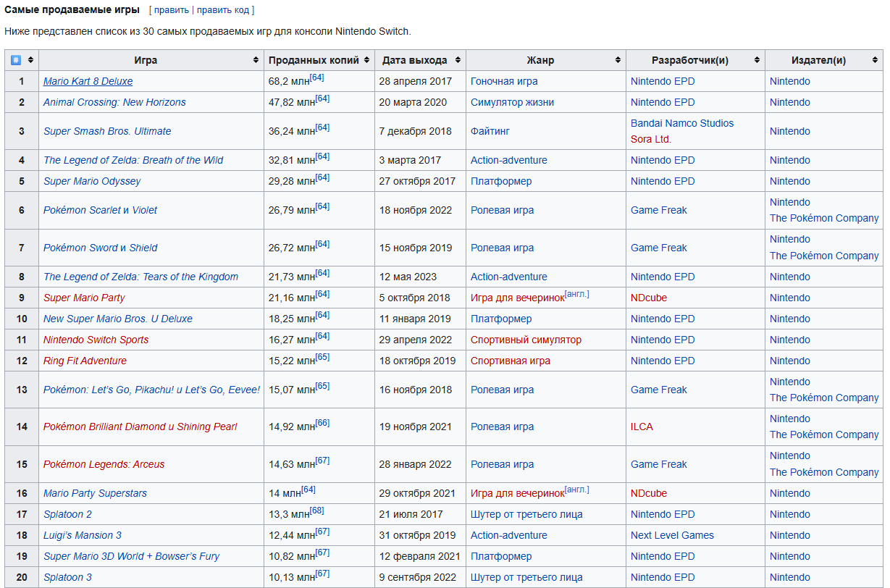Open Платформер in Super Mario Odyssey row
Screen dimensions: 890x588
coord(501,181)
